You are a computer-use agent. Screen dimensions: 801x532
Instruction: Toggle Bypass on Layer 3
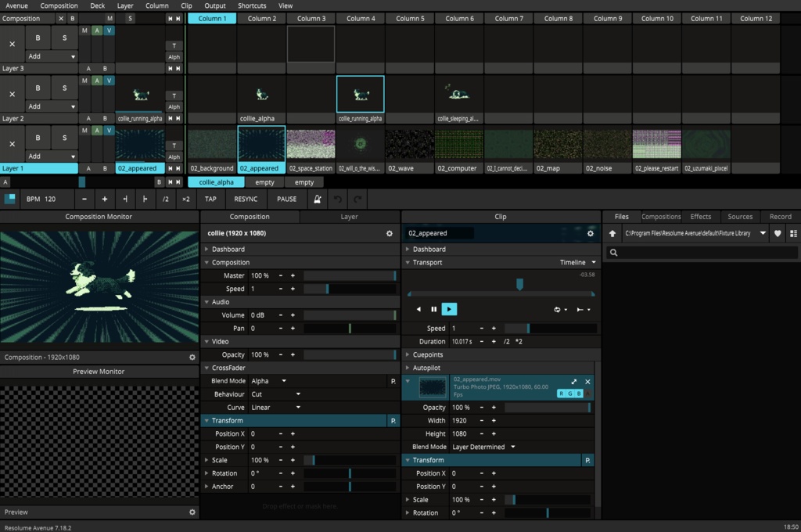[38, 38]
